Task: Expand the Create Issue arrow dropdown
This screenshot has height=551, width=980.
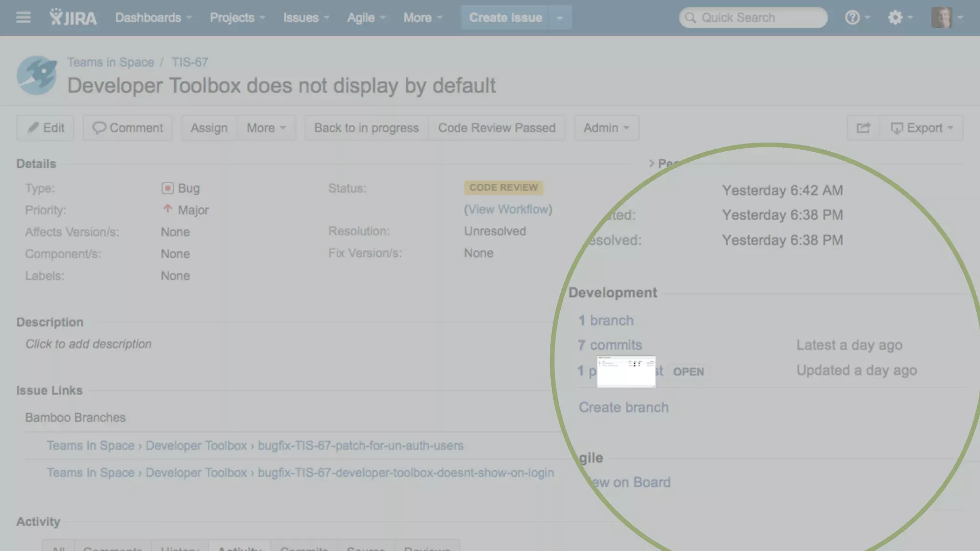Action: (x=559, y=18)
